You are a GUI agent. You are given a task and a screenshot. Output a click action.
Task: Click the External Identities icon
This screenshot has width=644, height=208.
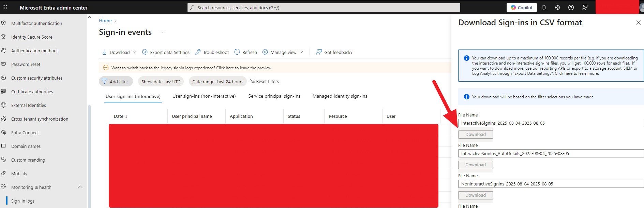tap(4, 105)
